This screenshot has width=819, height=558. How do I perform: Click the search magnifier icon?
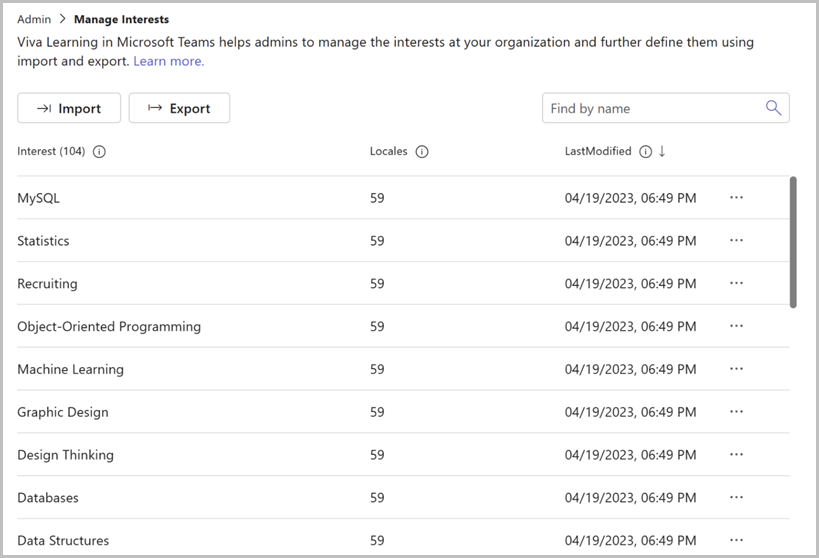(773, 108)
